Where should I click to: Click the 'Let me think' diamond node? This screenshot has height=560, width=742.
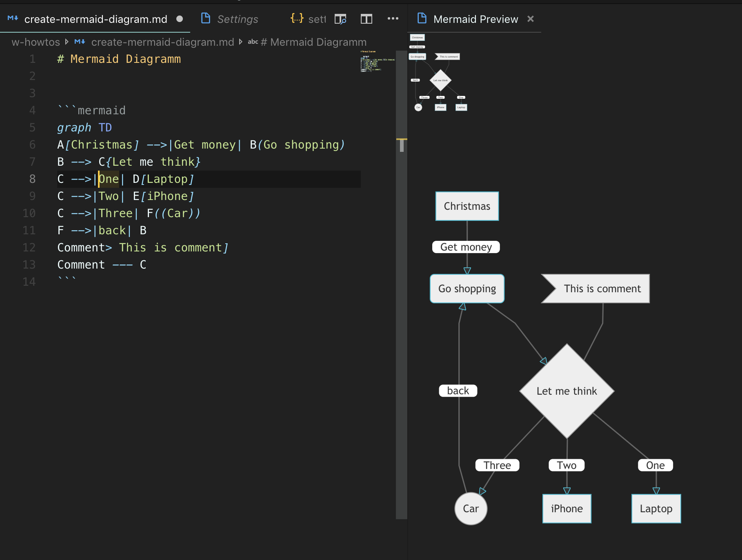(x=566, y=391)
